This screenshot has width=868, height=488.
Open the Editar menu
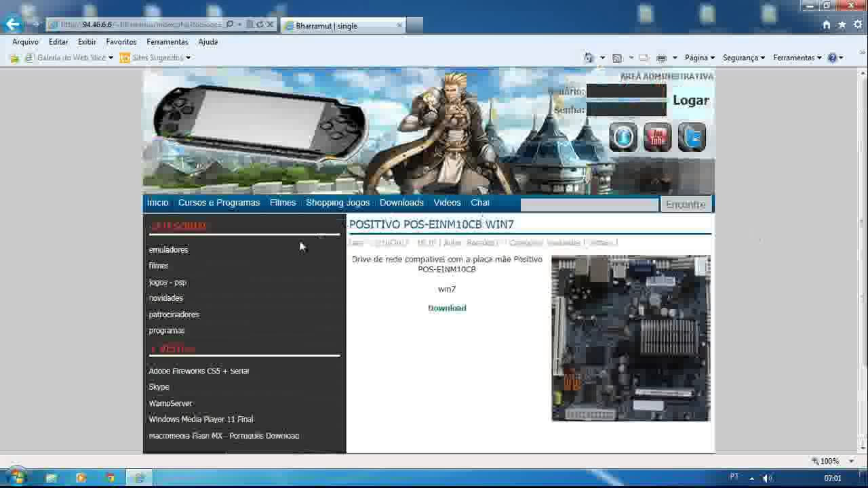coord(58,41)
